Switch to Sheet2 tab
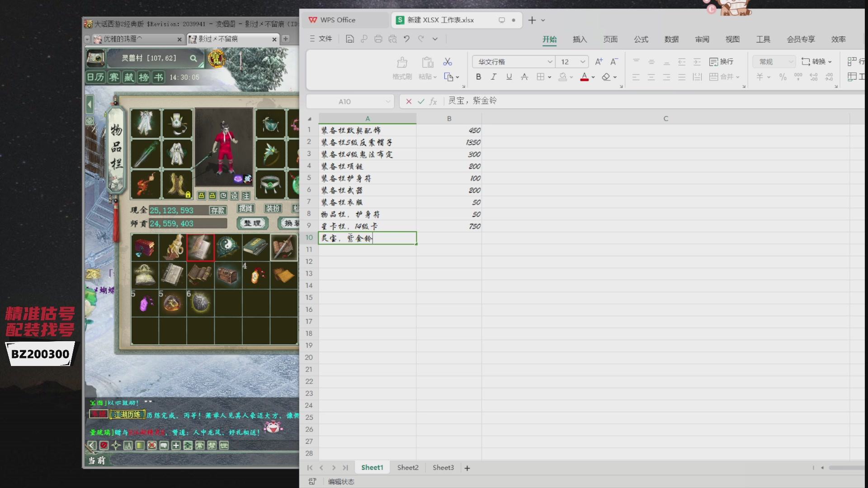The image size is (868, 488). (x=408, y=468)
